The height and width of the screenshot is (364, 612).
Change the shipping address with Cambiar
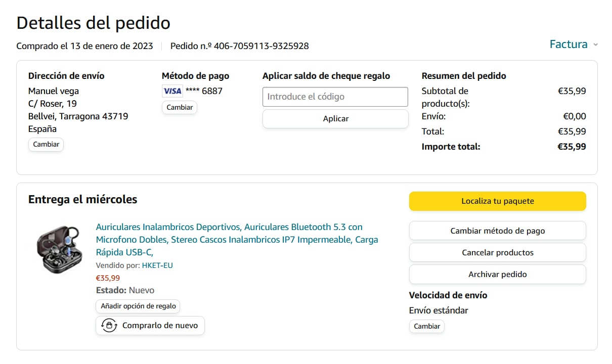46,144
